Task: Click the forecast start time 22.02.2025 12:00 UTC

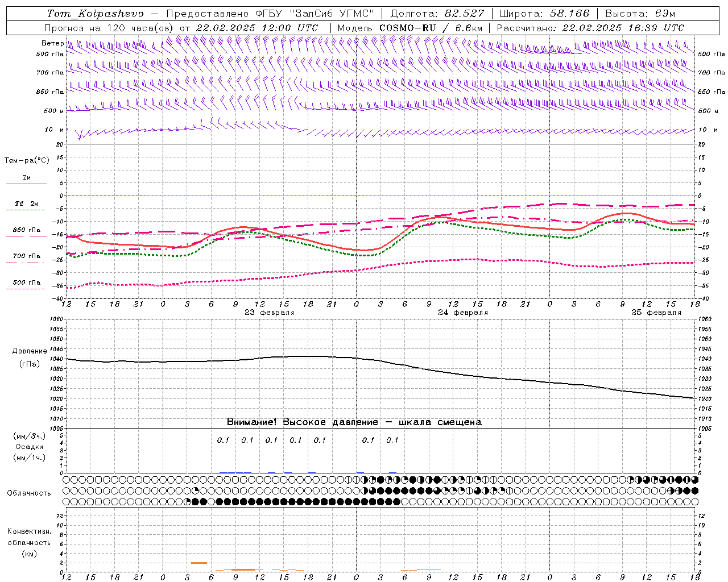Action: click(x=257, y=28)
